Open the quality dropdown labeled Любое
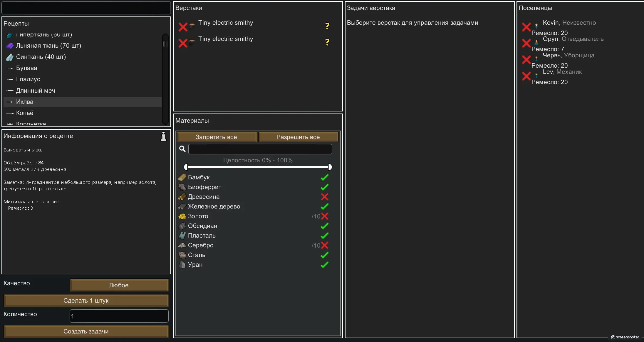Viewport: 644px width, 342px height. [119, 285]
